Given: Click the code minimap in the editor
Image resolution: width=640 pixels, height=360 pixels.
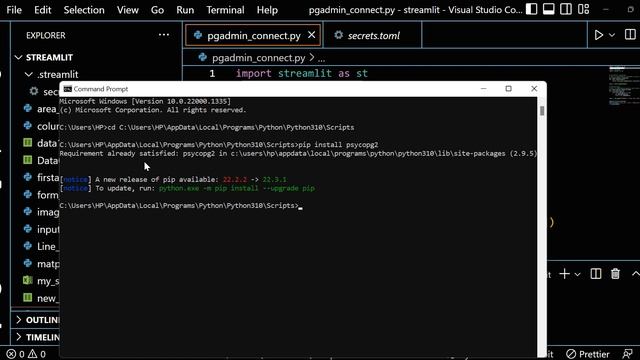Looking at the screenshot, I should click(624, 87).
